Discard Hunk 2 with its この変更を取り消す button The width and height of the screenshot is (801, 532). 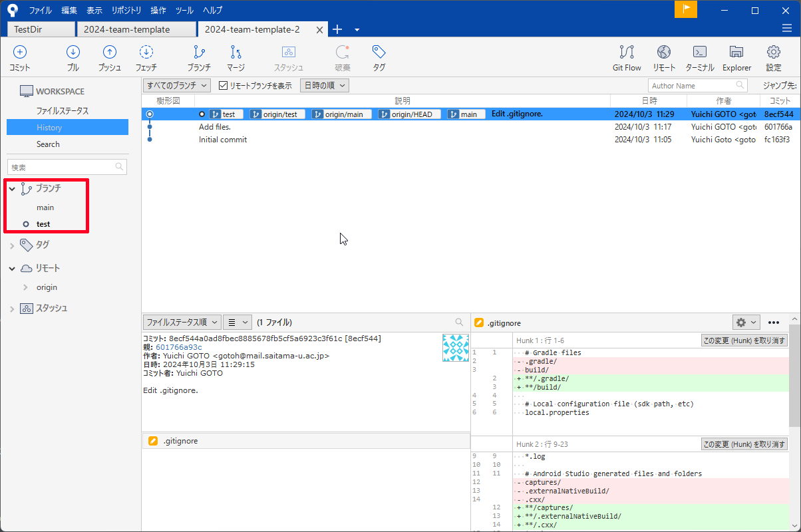tap(744, 444)
